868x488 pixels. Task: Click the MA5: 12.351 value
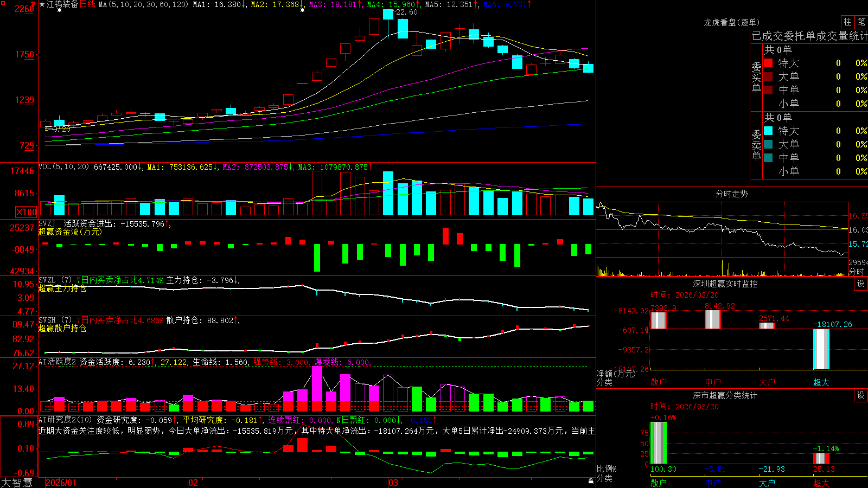pyautogui.click(x=449, y=4)
